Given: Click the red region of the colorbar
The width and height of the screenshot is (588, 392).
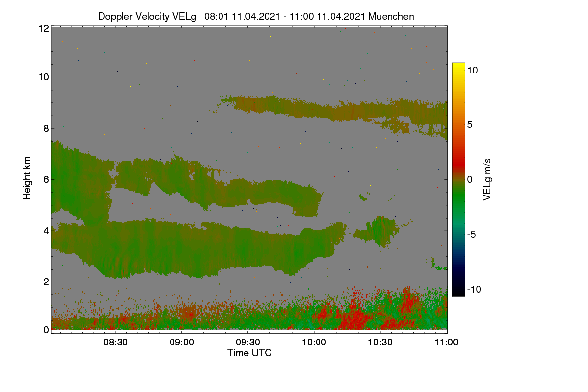Looking at the screenshot, I should [x=458, y=157].
